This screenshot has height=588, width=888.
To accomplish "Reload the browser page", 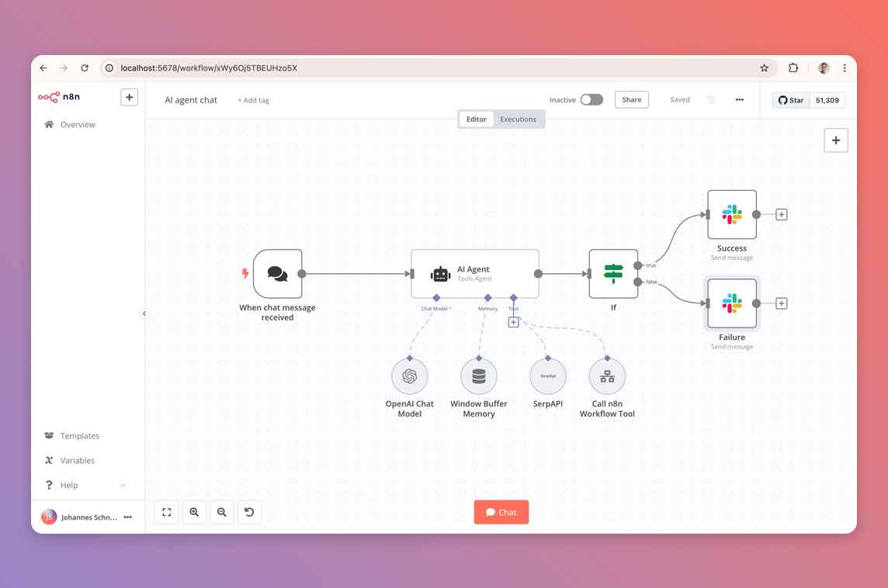I will point(85,68).
